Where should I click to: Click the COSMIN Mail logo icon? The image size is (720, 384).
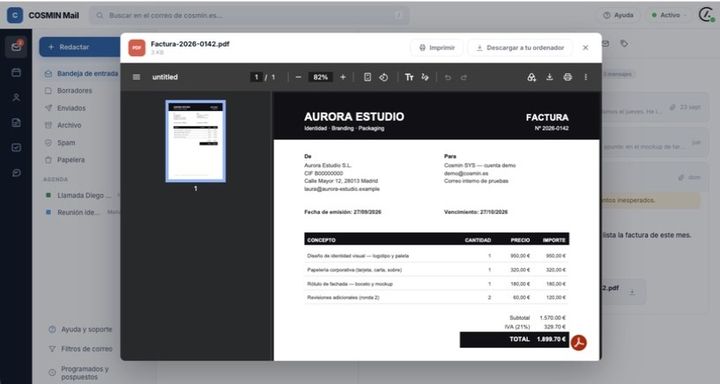[15, 15]
